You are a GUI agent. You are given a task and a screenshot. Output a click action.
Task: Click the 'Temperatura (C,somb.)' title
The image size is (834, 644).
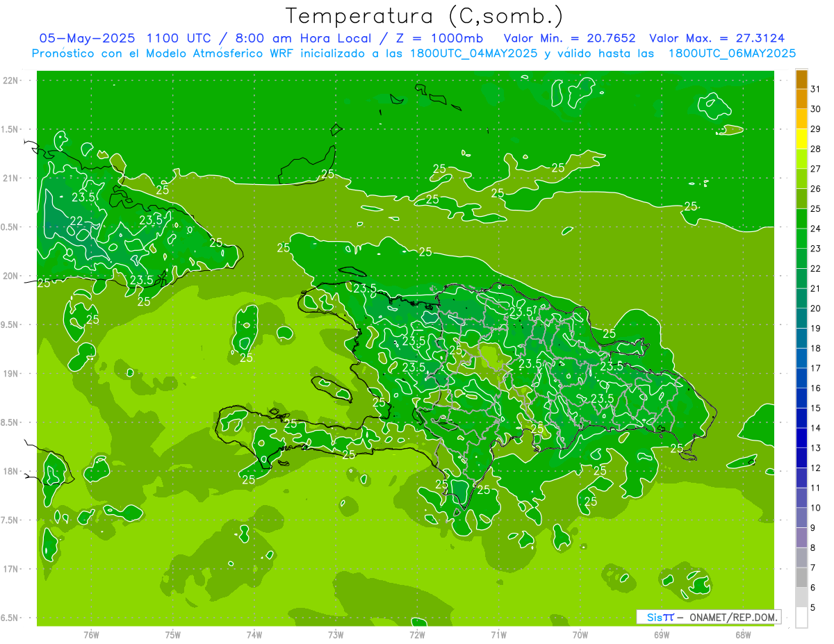[424, 16]
